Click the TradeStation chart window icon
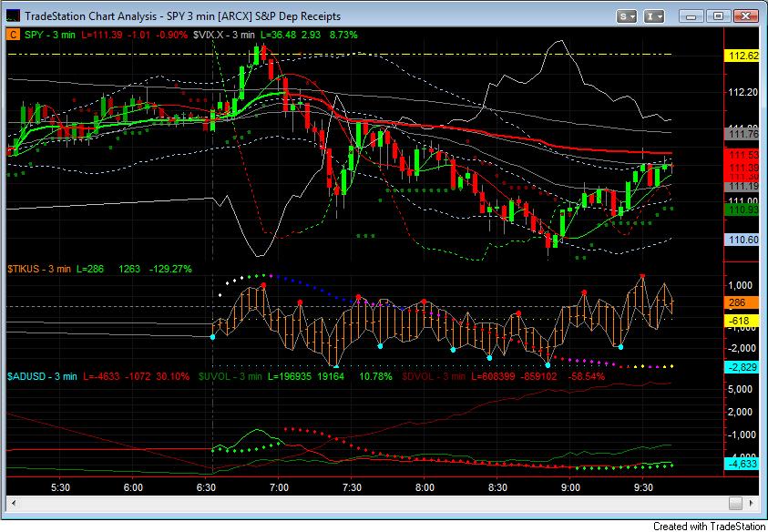The image size is (768, 532). click(13, 15)
